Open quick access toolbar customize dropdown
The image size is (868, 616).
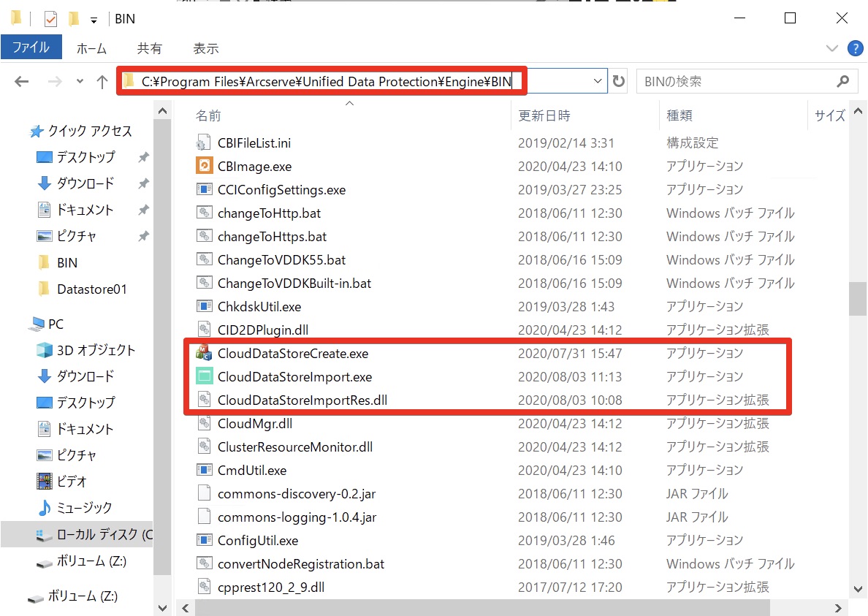(94, 20)
